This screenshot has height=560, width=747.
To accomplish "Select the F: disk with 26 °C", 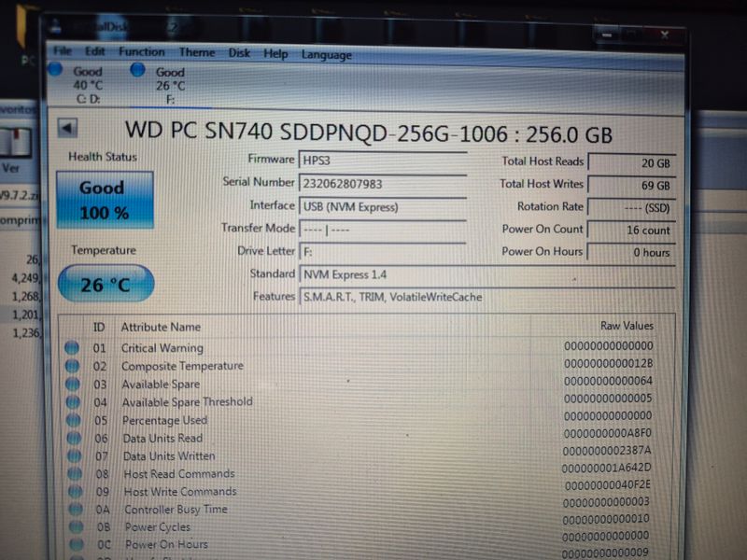I will 170,86.
